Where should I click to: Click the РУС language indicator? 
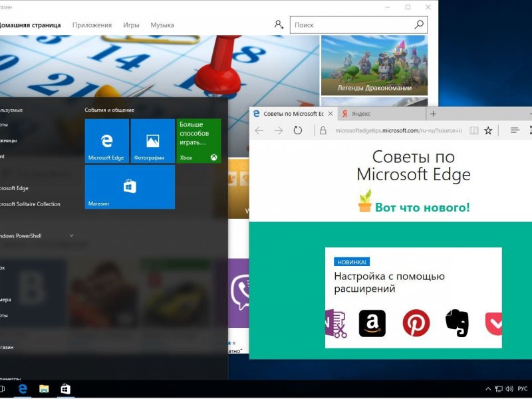click(523, 389)
